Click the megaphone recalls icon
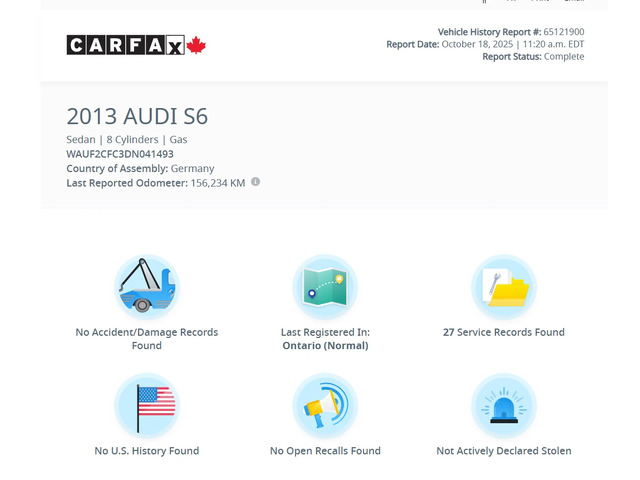The height and width of the screenshot is (480, 640). tap(325, 405)
